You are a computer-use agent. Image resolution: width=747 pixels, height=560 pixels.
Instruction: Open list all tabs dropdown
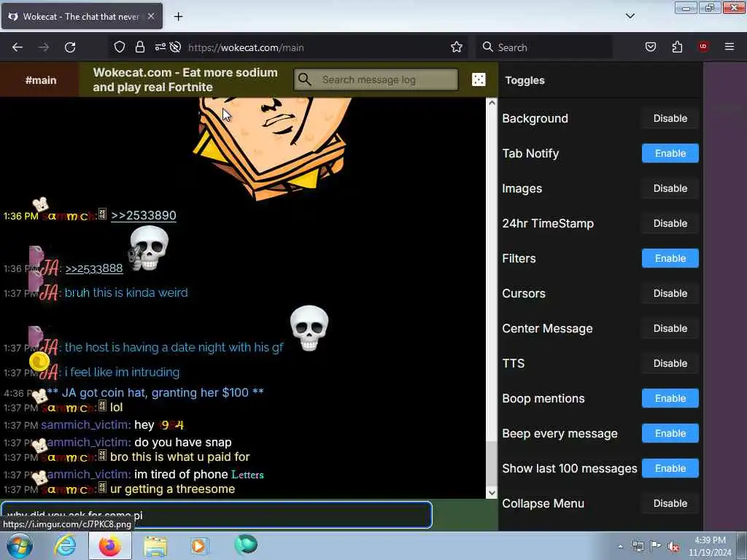pyautogui.click(x=630, y=16)
